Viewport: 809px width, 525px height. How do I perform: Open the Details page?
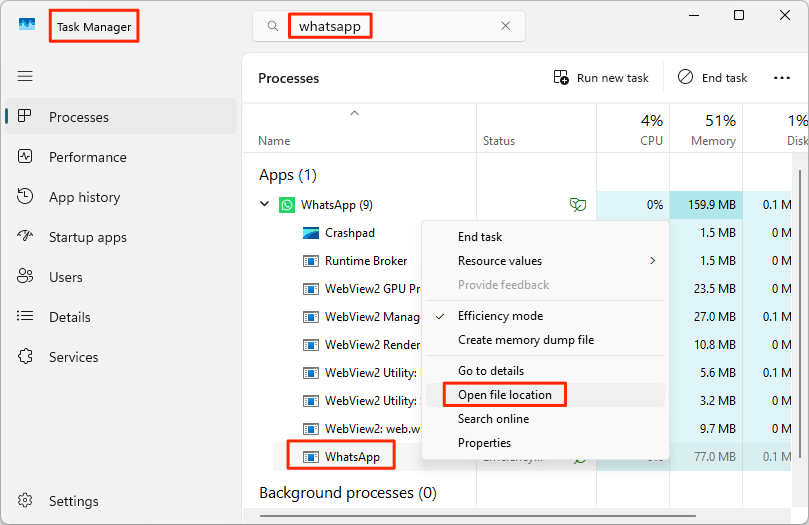[121, 317]
